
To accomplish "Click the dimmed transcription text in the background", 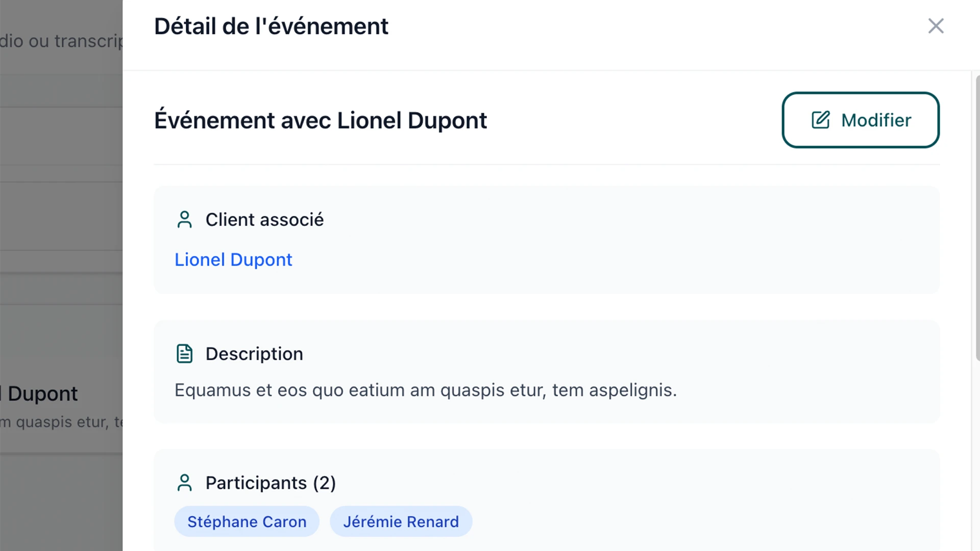I will (x=61, y=41).
